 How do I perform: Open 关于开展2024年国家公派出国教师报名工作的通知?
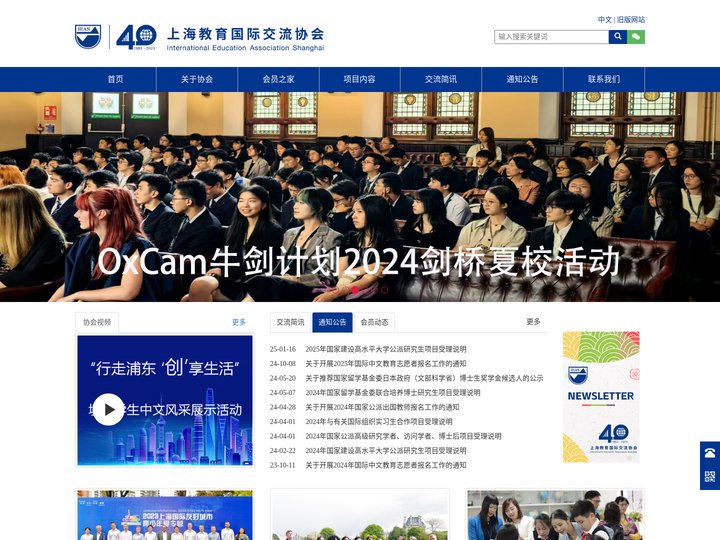coord(382,407)
